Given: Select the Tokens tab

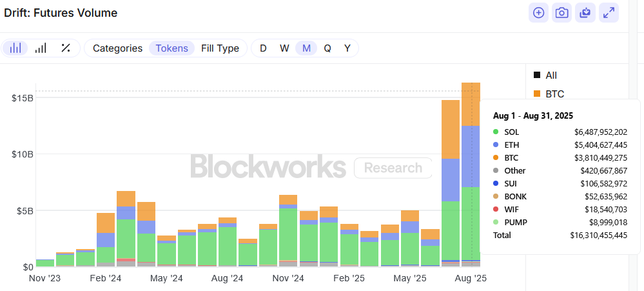Looking at the screenshot, I should click(171, 48).
